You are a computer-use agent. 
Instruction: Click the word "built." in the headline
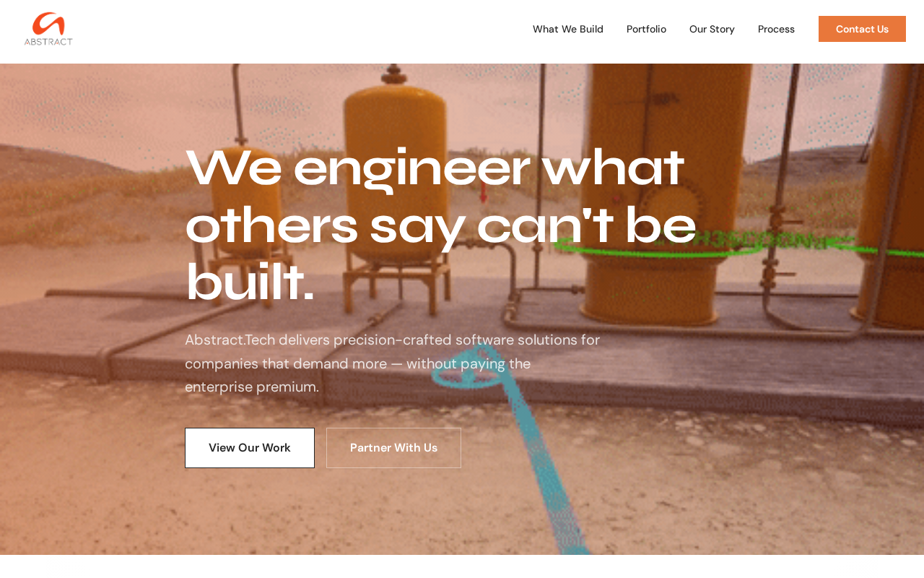tap(250, 282)
